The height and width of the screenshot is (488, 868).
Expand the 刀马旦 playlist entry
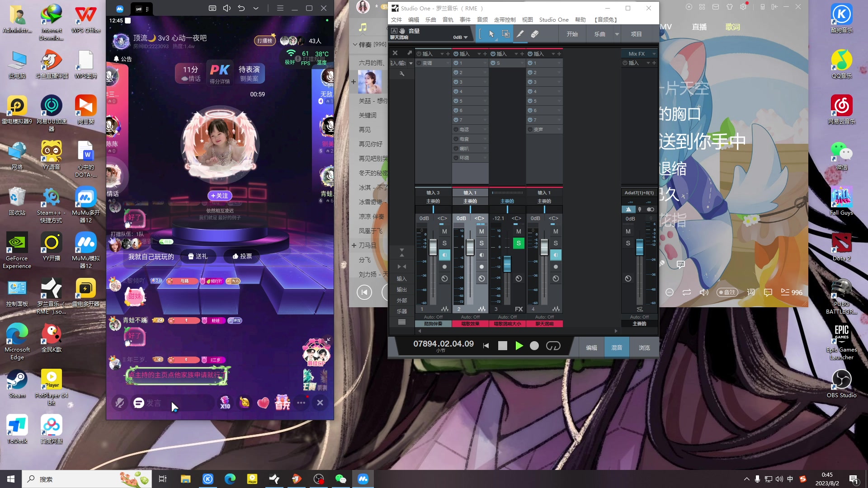click(354, 245)
